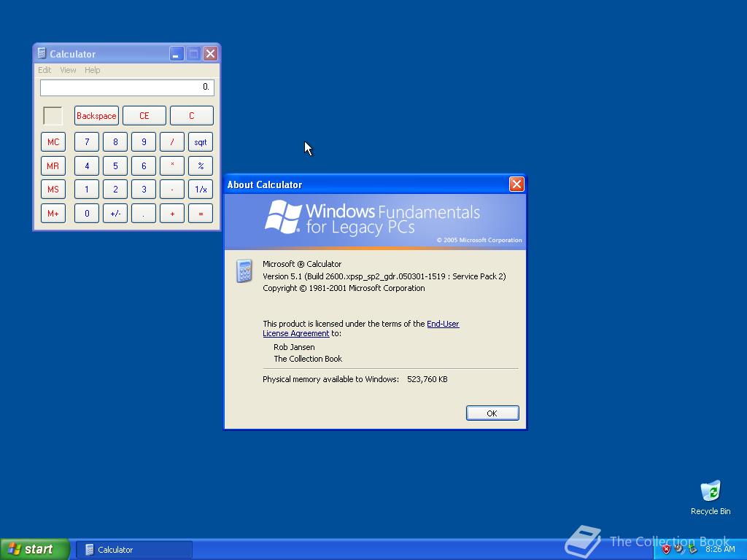This screenshot has height=560, width=747.
Task: Click the minus (-) button
Action: tap(172, 190)
